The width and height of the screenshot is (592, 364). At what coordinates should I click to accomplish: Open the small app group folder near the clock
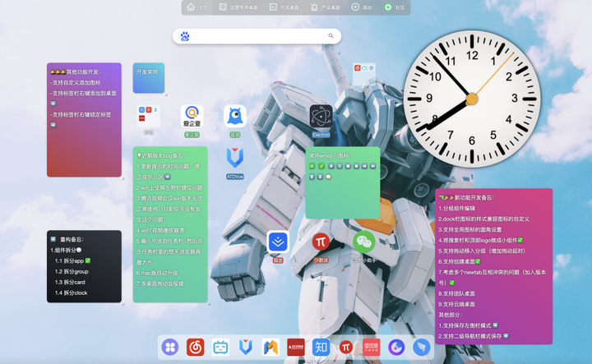point(364,74)
